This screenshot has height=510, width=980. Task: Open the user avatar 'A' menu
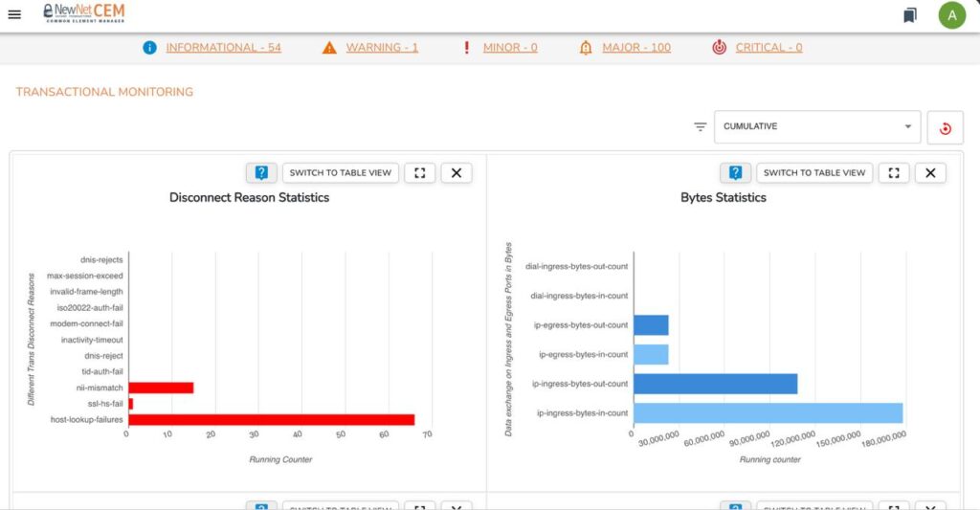click(x=952, y=15)
